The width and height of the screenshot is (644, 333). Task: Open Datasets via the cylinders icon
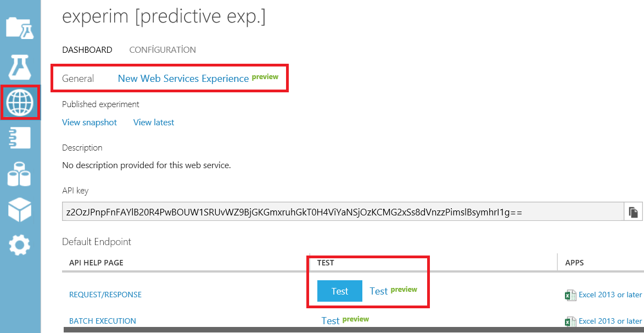20,175
